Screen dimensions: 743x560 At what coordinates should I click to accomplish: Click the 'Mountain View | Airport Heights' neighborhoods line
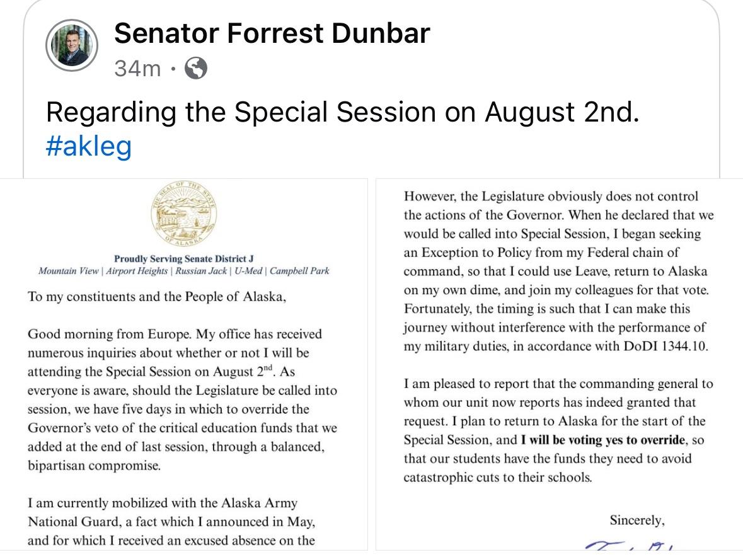tap(184, 271)
